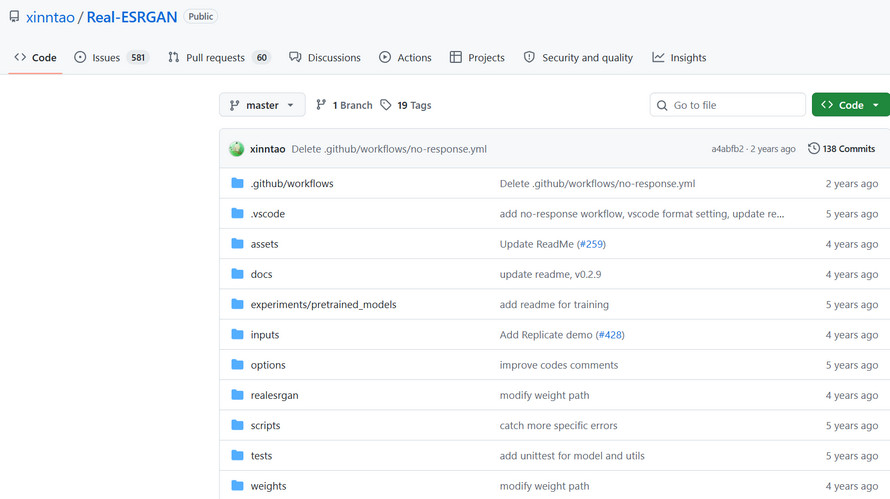
Task: Open the Real-ESRGAN repository link
Action: pos(132,17)
